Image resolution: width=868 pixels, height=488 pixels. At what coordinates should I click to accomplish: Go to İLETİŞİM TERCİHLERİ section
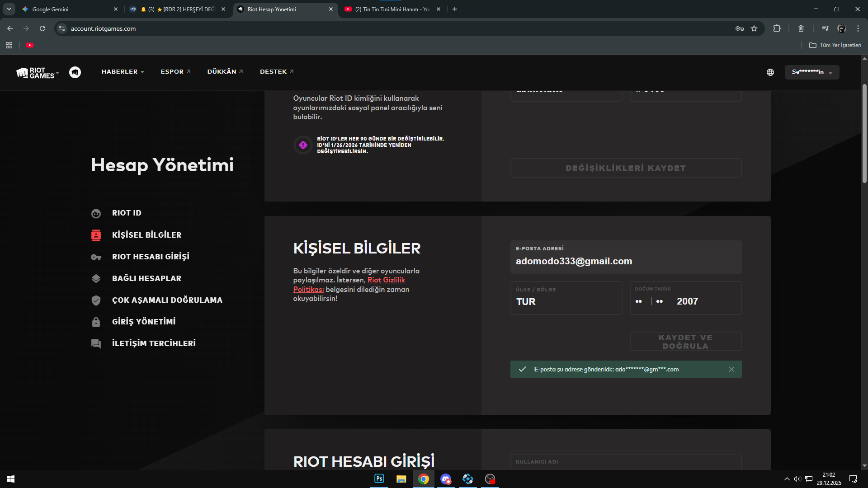pyautogui.click(x=154, y=343)
